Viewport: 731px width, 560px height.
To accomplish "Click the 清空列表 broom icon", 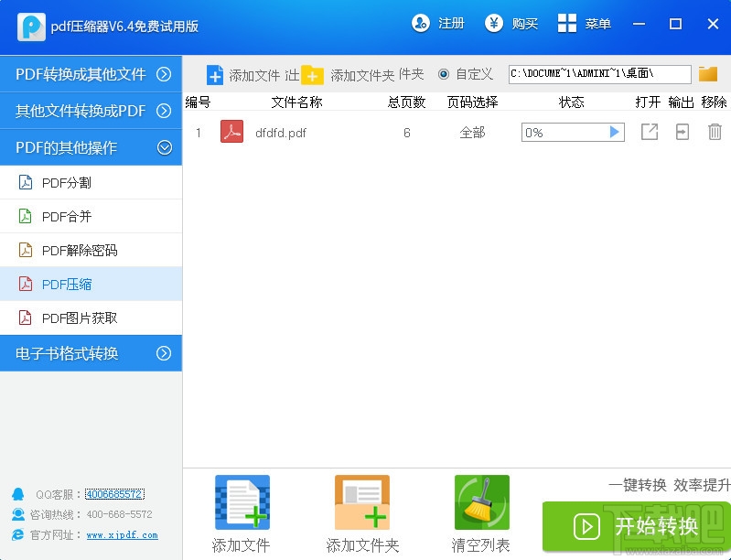I will (x=481, y=502).
